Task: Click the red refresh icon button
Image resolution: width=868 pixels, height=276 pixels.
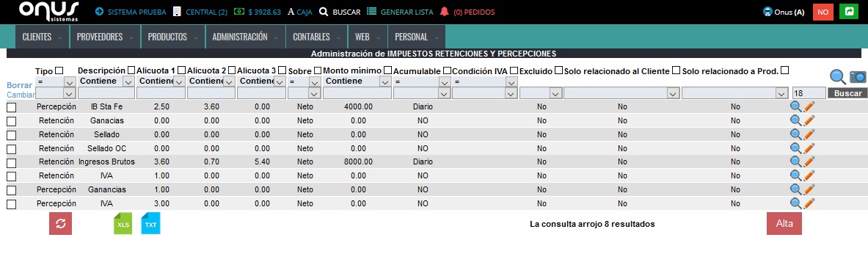Action: [x=60, y=223]
